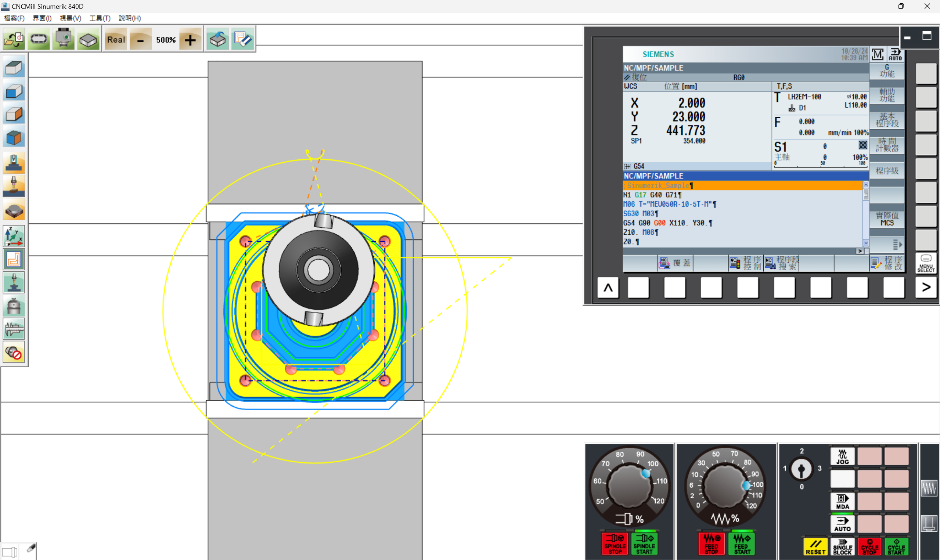Click the AUTO mode indicator icon
940x560 pixels.
pyautogui.click(x=895, y=54)
